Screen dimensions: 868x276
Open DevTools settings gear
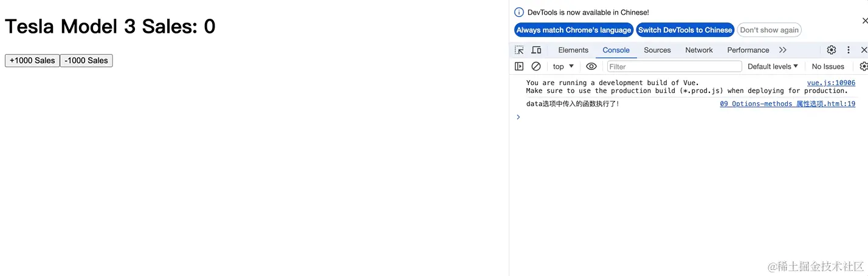[831, 50]
